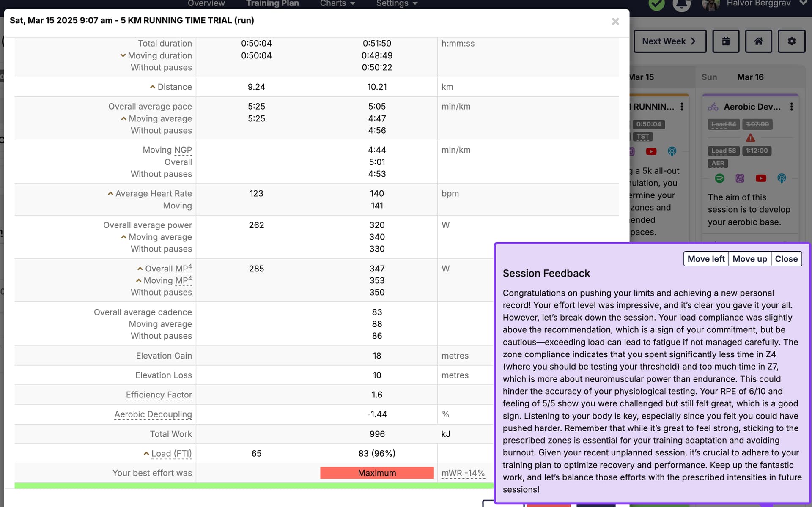Click Close in Session Feedback panel
Viewport: 812px width, 507px height.
coord(786,259)
